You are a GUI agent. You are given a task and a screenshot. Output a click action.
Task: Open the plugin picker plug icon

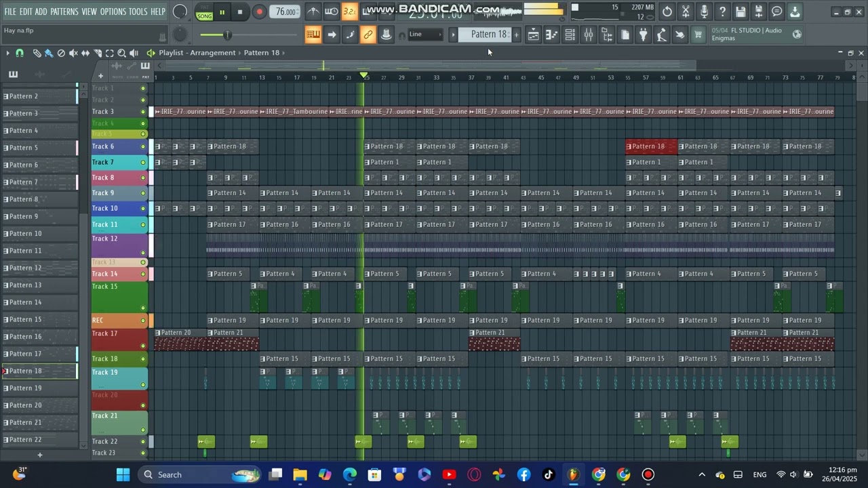click(644, 35)
